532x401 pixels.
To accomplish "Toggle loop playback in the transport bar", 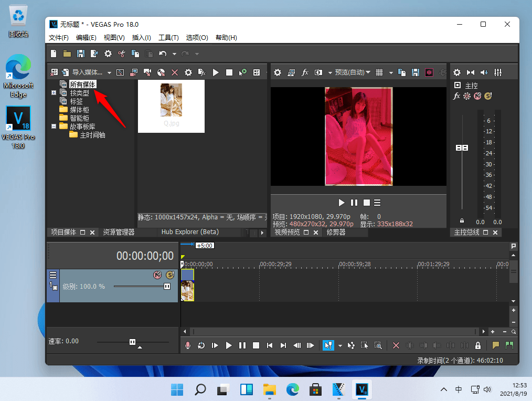I will pyautogui.click(x=201, y=346).
